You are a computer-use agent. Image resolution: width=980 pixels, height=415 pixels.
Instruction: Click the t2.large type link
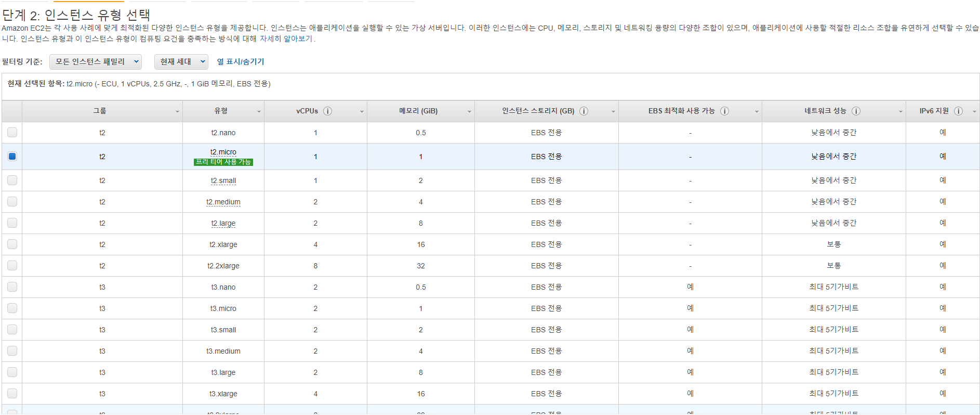point(223,223)
